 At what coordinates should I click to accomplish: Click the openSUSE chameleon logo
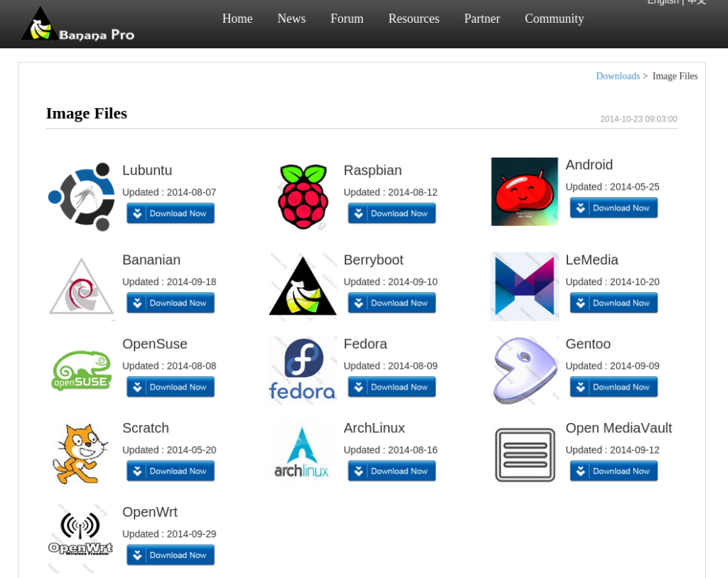click(81, 370)
